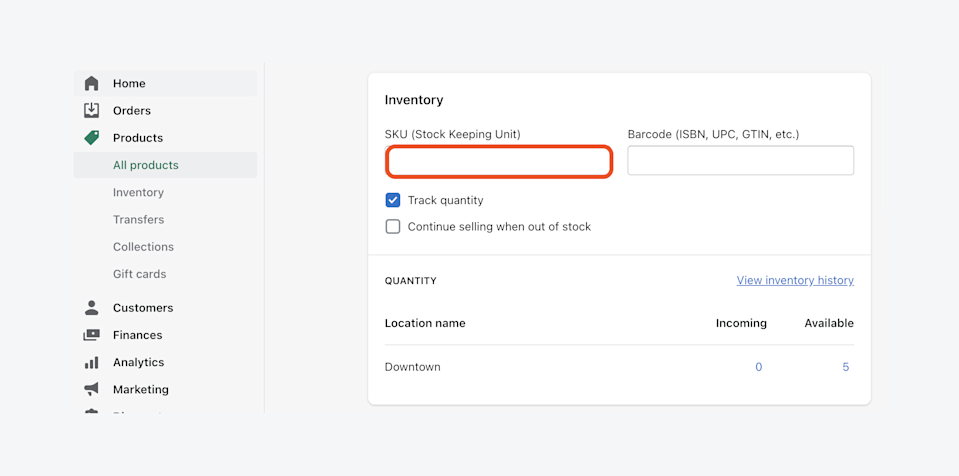
Task: Click the SKU (Stock Keeping Unit) label
Action: point(453,134)
